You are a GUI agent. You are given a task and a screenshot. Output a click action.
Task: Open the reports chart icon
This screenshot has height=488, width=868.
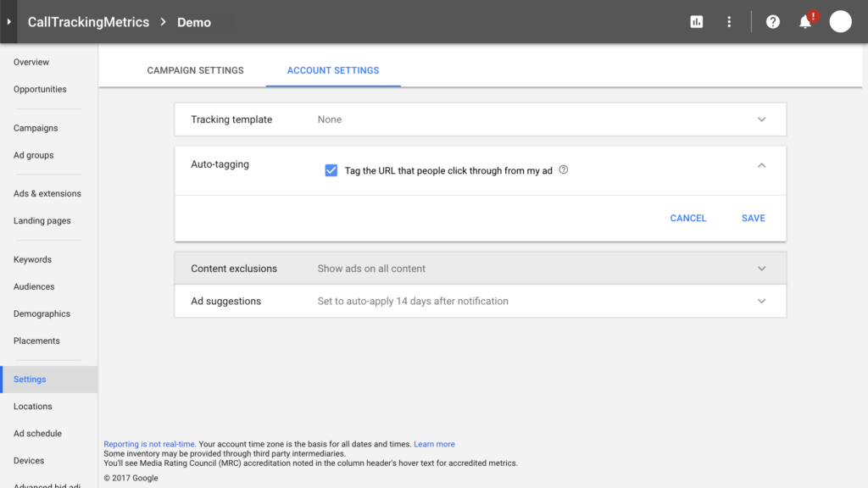click(697, 22)
